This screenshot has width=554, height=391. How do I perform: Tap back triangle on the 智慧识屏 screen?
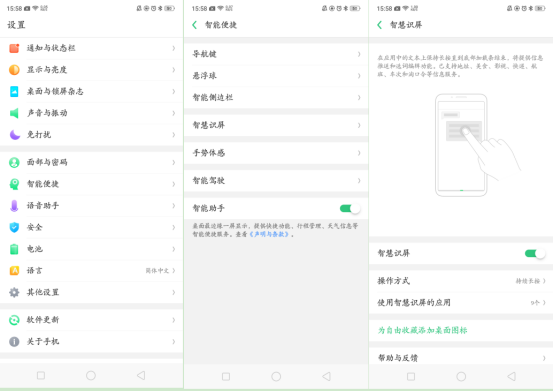tap(511, 377)
